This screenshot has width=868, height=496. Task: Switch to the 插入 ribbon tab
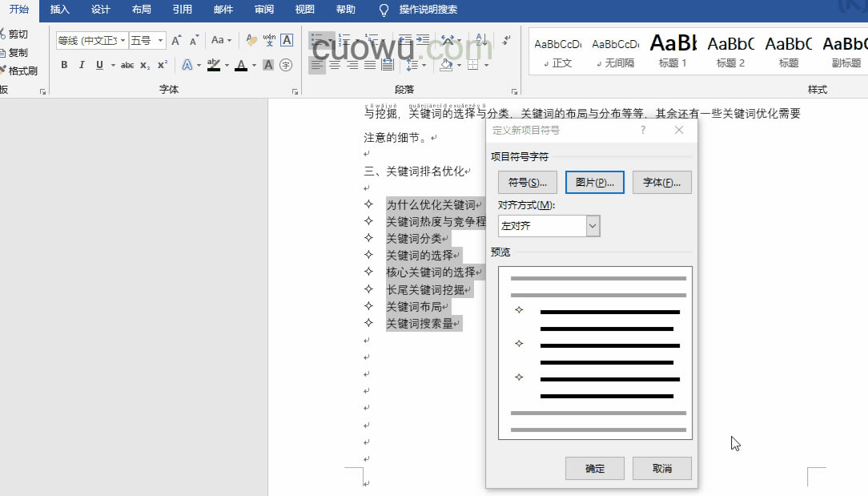[x=60, y=10]
